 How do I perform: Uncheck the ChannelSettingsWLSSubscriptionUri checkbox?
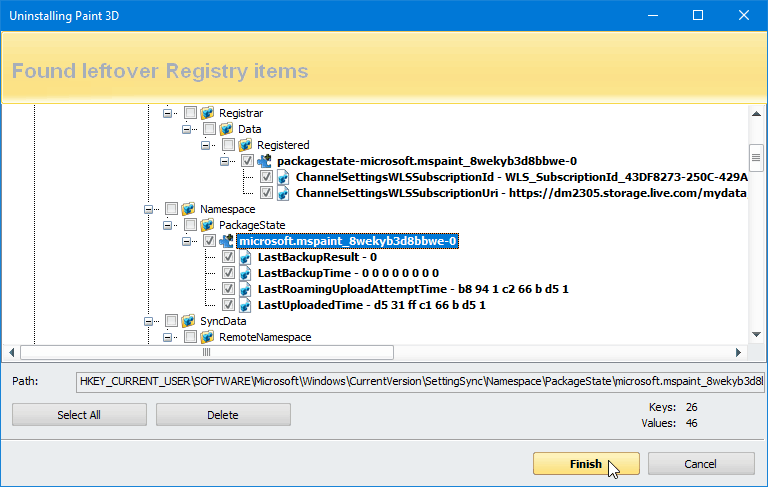pyautogui.click(x=266, y=193)
